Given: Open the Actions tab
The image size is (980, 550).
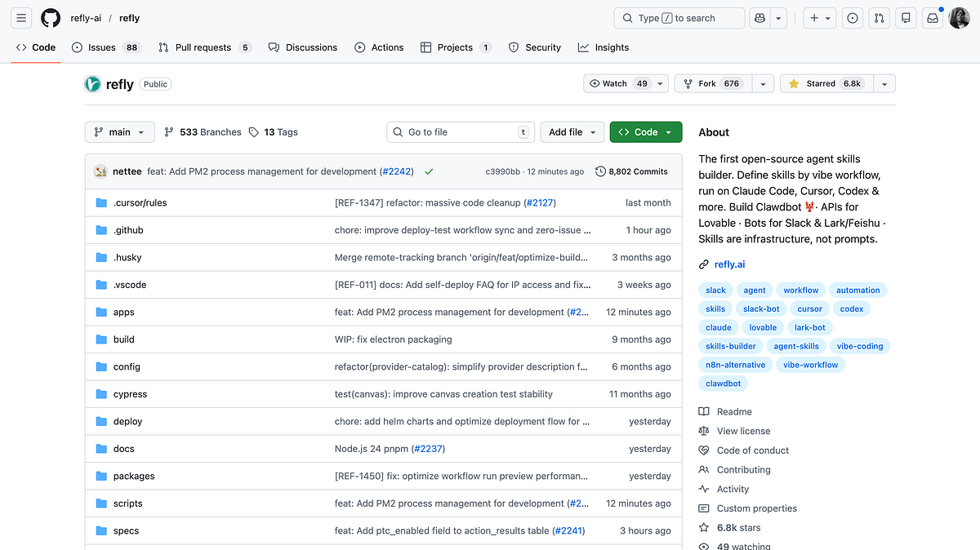Looking at the screenshot, I should [x=379, y=47].
